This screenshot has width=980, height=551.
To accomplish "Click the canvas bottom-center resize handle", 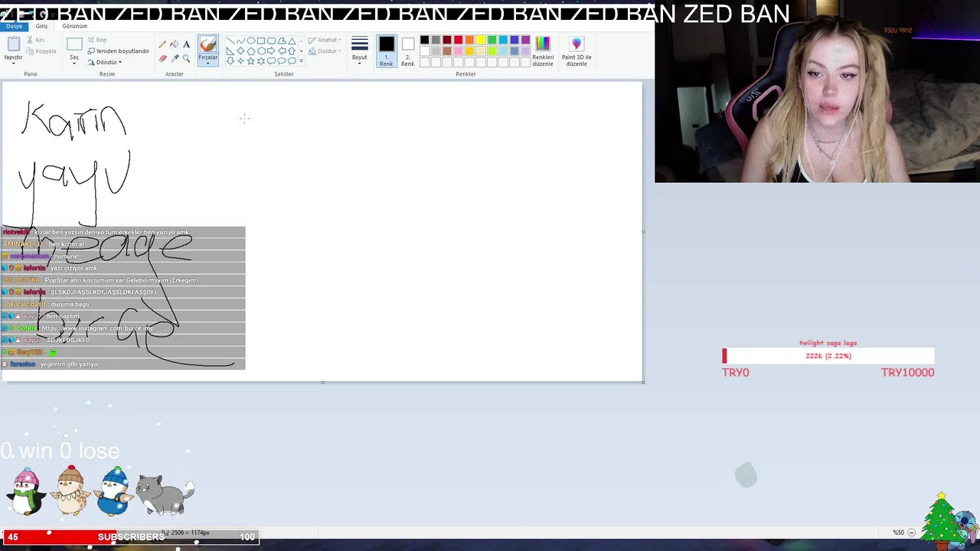I will point(322,382).
